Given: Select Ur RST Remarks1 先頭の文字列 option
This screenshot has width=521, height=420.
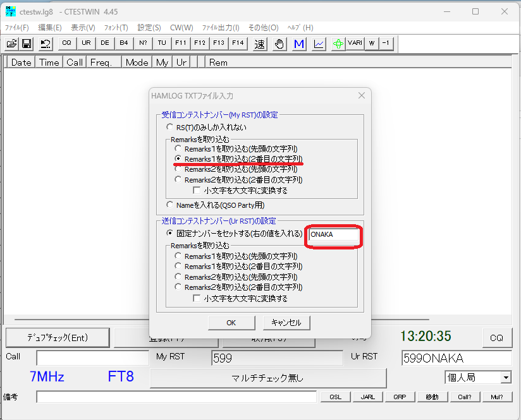Looking at the screenshot, I should pos(178,256).
